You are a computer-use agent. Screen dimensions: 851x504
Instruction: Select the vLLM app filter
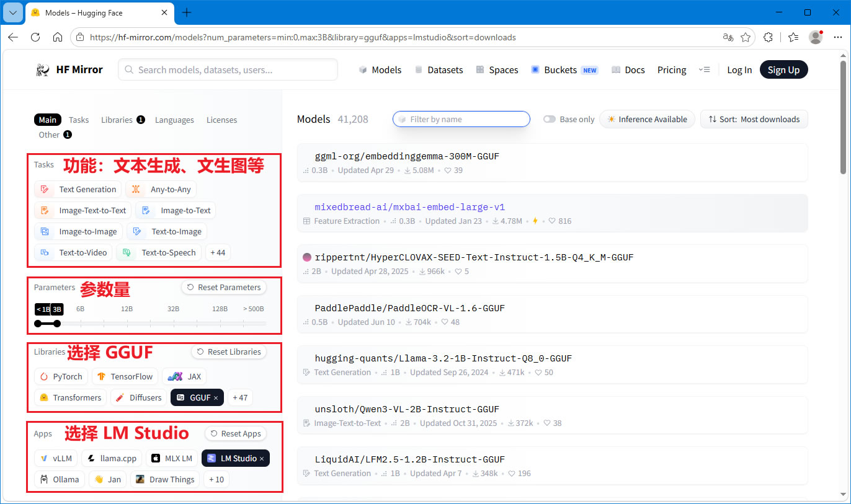[x=56, y=459]
